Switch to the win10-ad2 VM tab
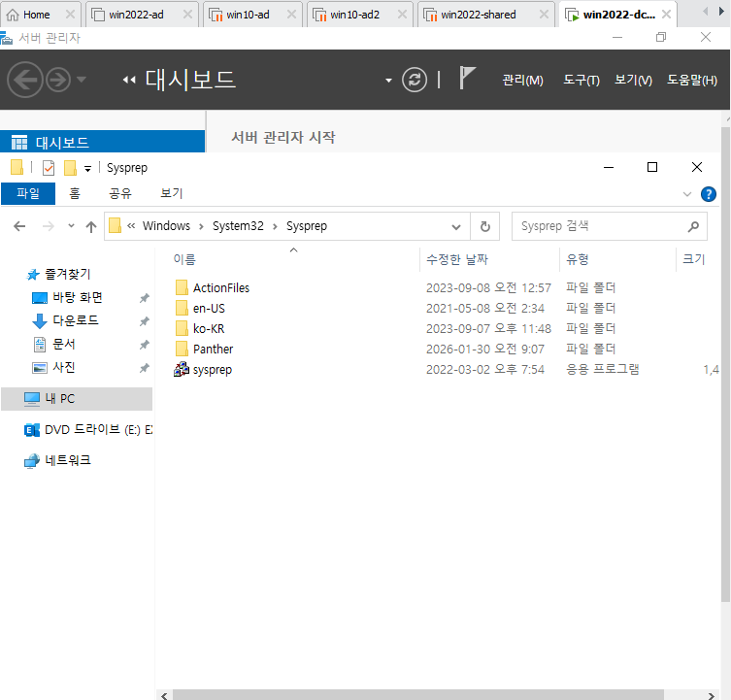731x700 pixels. [x=359, y=15]
